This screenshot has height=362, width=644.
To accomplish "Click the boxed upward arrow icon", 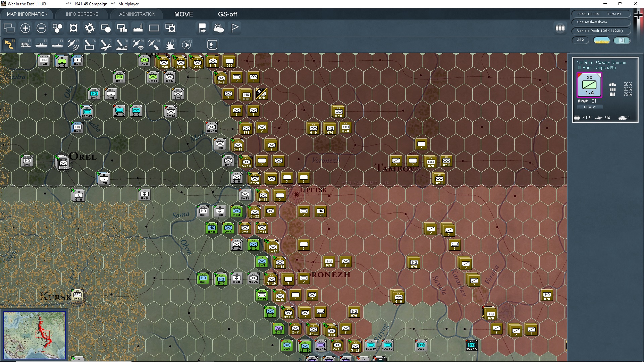I will pos(212,45).
